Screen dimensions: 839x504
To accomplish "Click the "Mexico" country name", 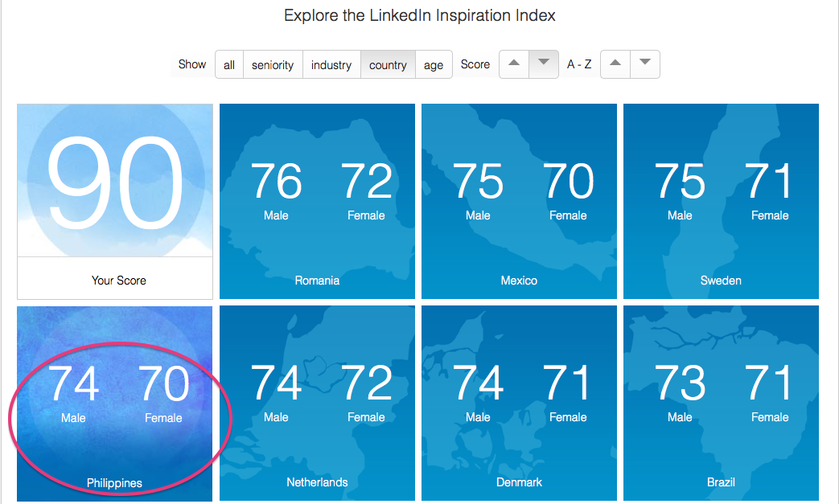I will (x=519, y=281).
